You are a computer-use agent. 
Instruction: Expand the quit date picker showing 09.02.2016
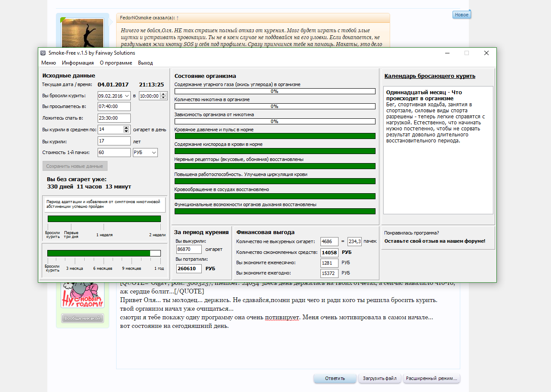coord(127,96)
